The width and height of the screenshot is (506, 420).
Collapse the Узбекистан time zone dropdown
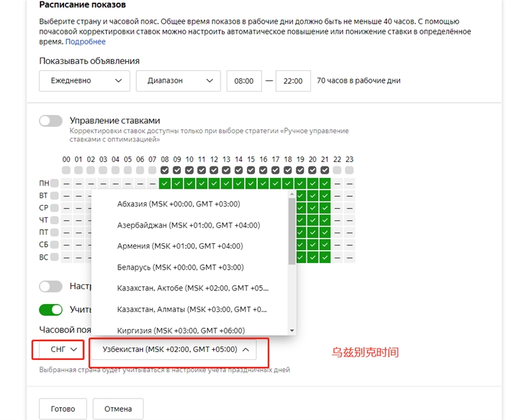pyautogui.click(x=178, y=349)
